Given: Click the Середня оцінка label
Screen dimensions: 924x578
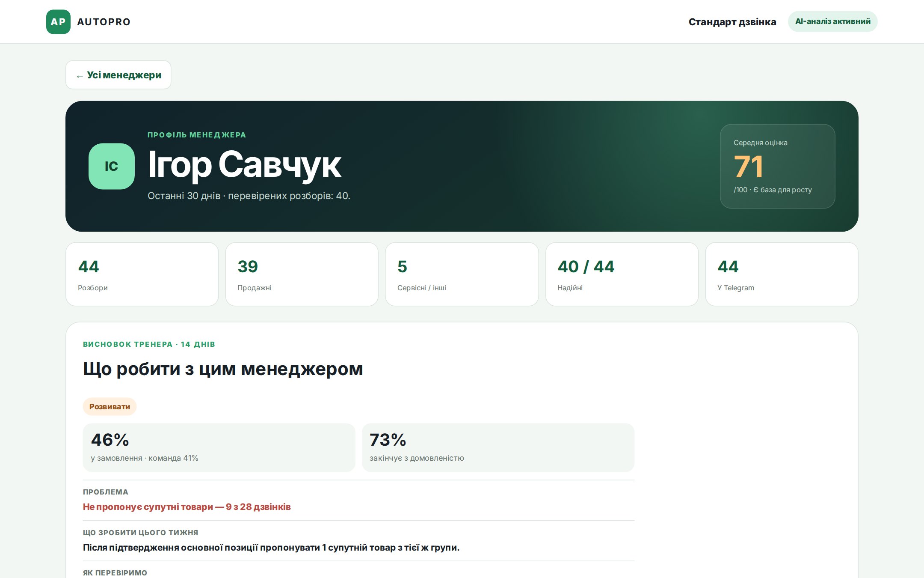Looking at the screenshot, I should 761,143.
